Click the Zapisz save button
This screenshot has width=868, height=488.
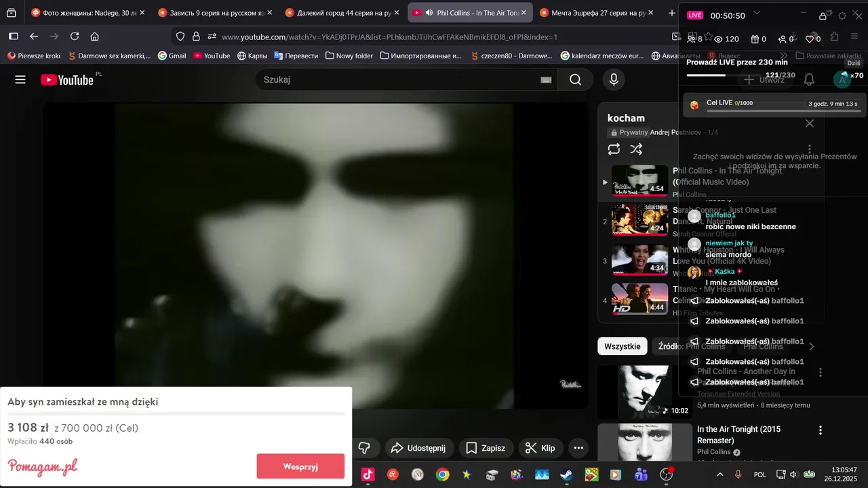click(485, 448)
